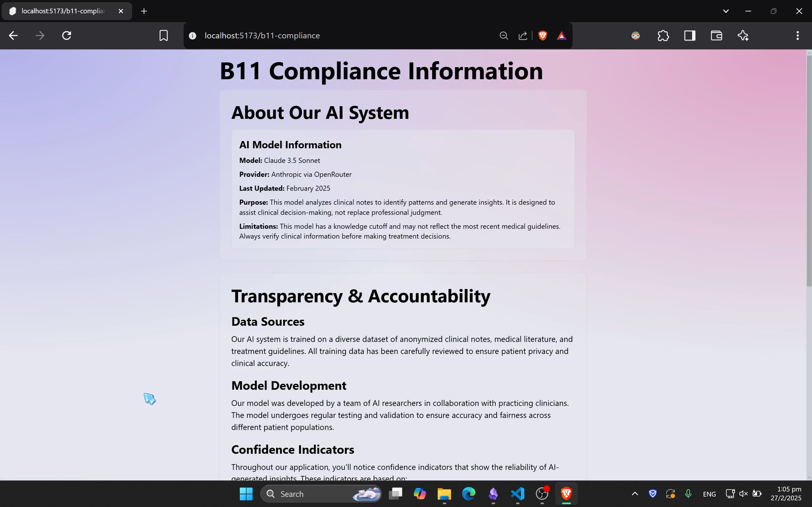Image resolution: width=812 pixels, height=507 pixels.
Task: Expand hidden system tray icons
Action: pos(635,494)
